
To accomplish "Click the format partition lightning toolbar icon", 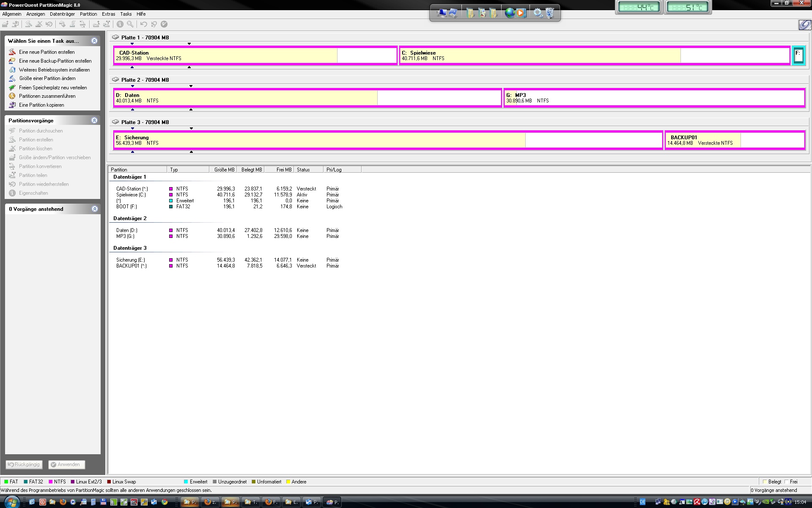I will tap(72, 24).
